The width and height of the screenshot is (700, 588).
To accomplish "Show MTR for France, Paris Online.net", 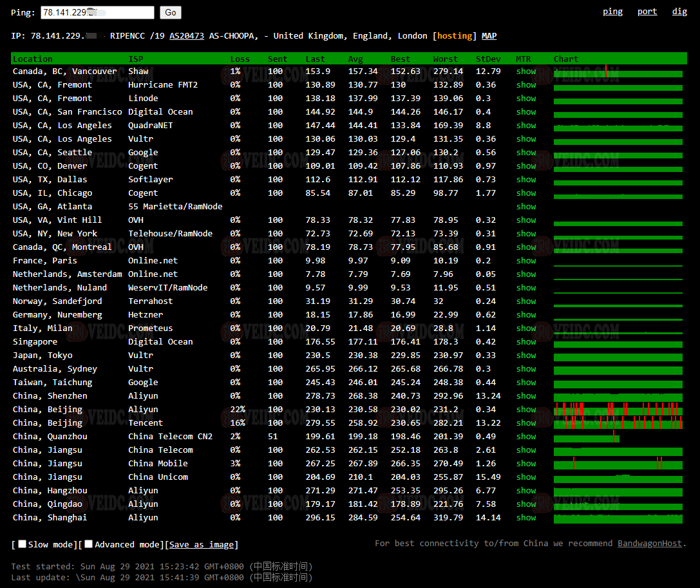I will [525, 261].
